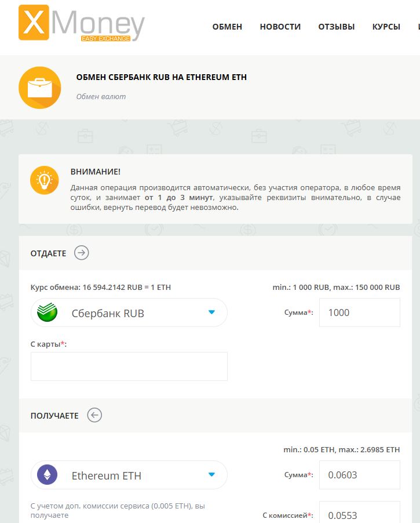The width and height of the screenshot is (420, 523).
Task: Click the left arrow icon beside ПОЛУЧАЕТЕ
Action: click(94, 415)
